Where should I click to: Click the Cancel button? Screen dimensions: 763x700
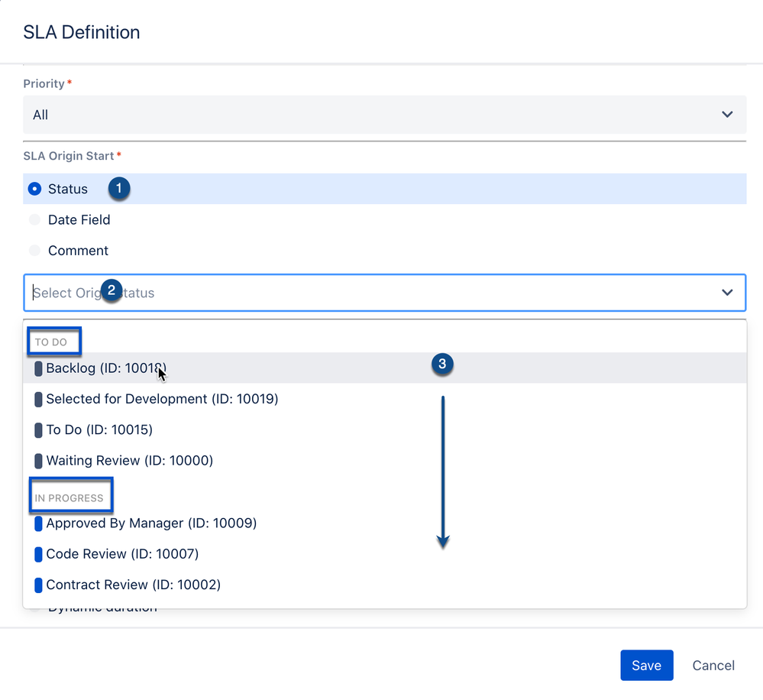point(712,665)
